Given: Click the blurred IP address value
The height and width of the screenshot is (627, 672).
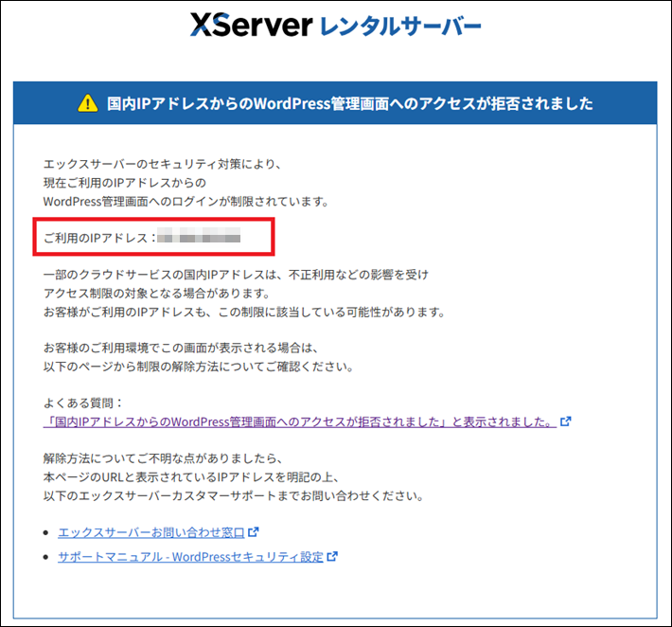Looking at the screenshot, I should click(x=199, y=236).
